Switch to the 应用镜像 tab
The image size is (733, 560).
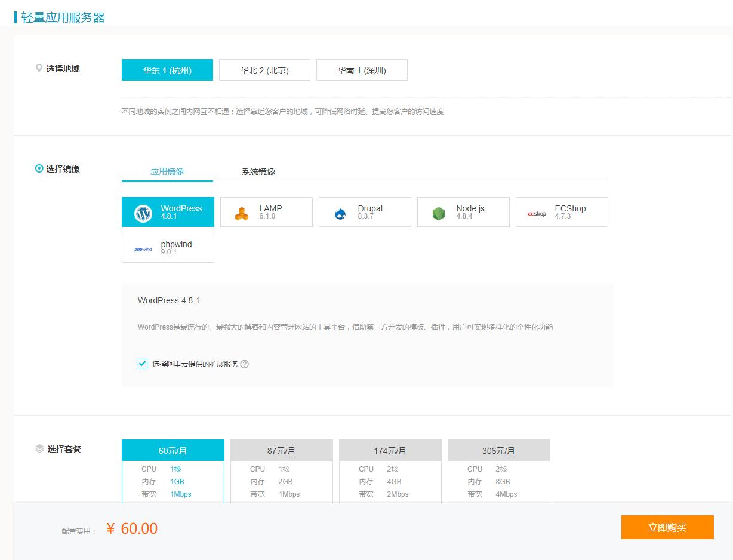pyautogui.click(x=167, y=171)
